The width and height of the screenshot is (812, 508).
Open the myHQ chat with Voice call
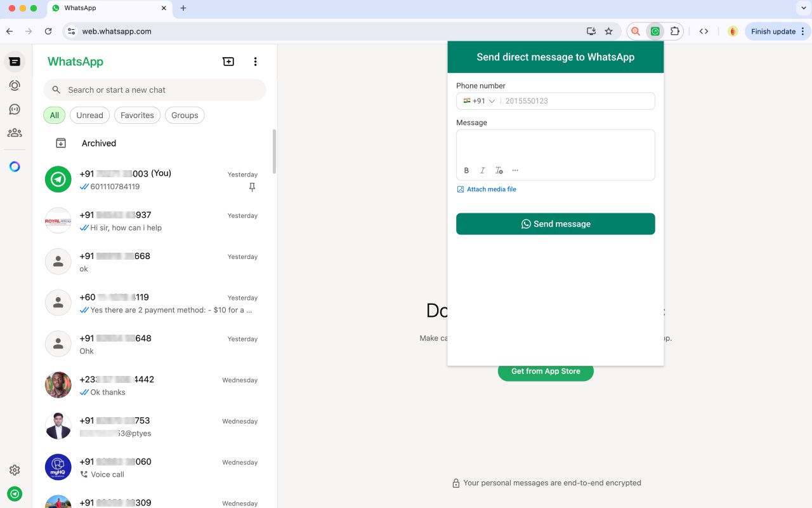[x=155, y=467]
